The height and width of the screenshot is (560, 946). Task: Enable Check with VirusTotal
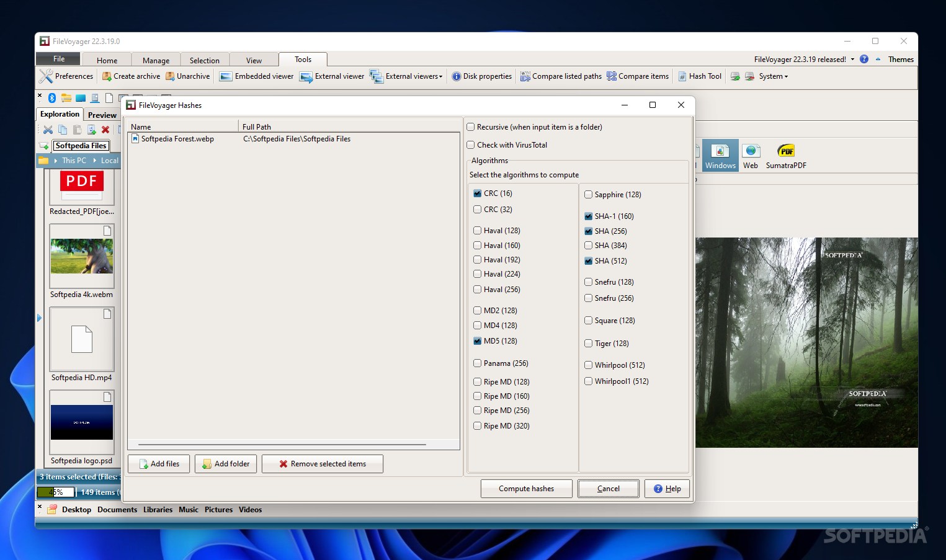(471, 145)
